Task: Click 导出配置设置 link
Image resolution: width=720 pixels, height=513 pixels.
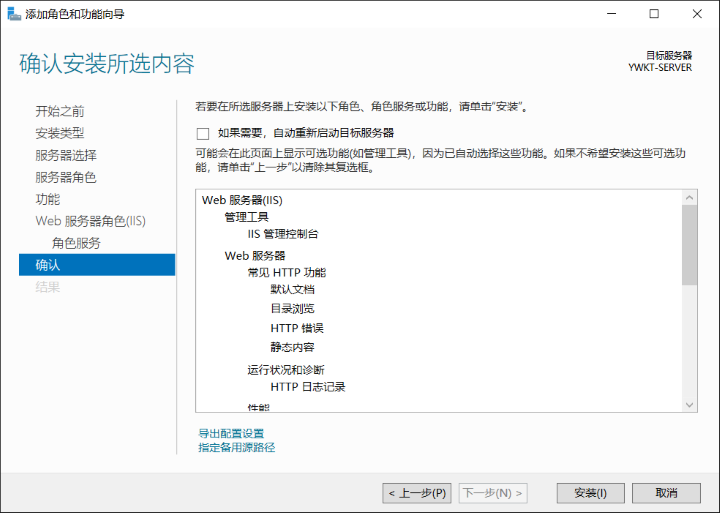Action: click(231, 433)
